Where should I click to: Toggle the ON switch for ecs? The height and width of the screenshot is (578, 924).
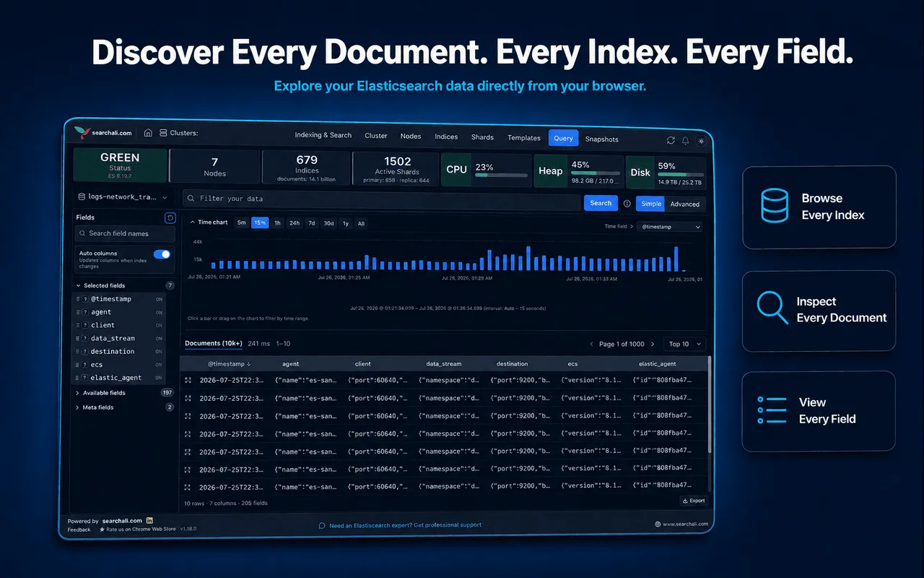pos(159,365)
